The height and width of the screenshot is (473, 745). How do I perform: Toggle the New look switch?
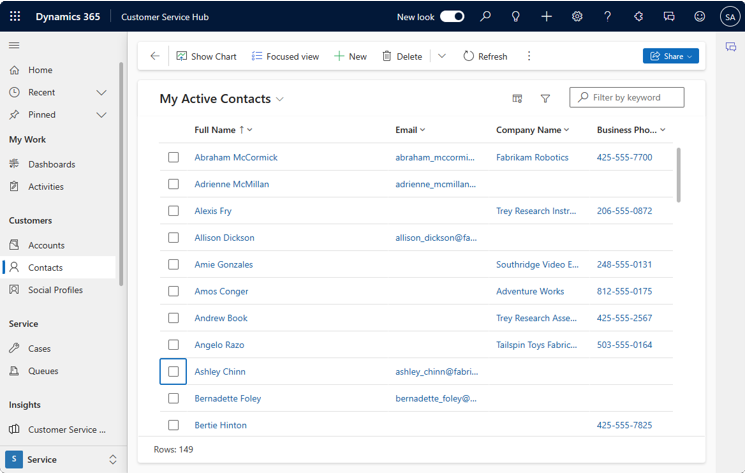452,17
